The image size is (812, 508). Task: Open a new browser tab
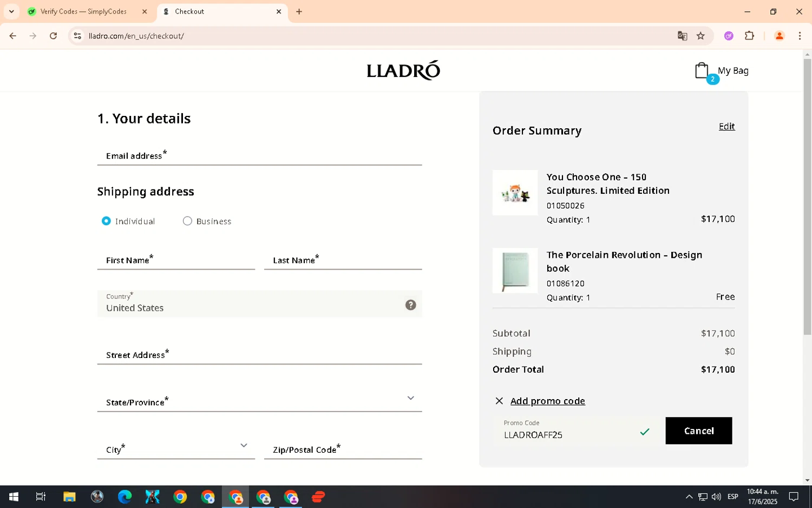point(299,11)
